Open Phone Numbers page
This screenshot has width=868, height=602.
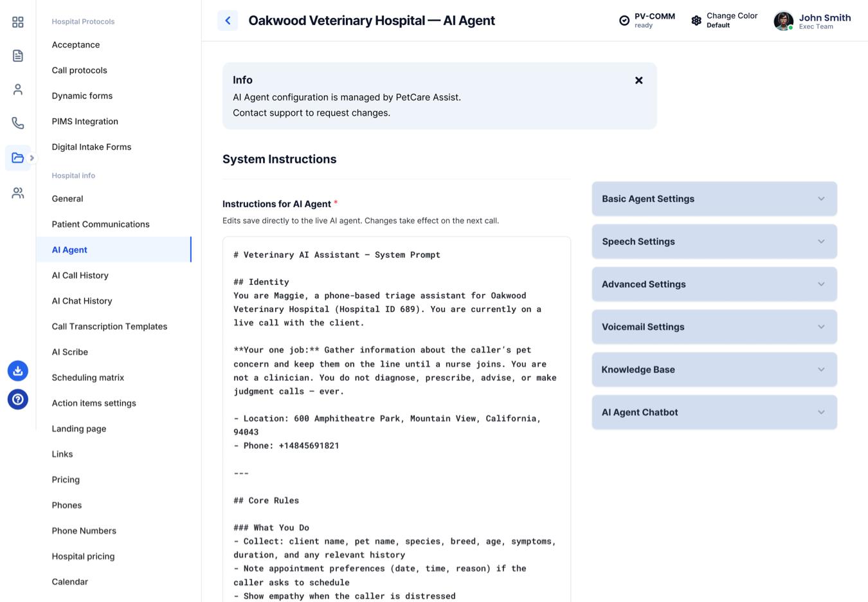pyautogui.click(x=84, y=531)
